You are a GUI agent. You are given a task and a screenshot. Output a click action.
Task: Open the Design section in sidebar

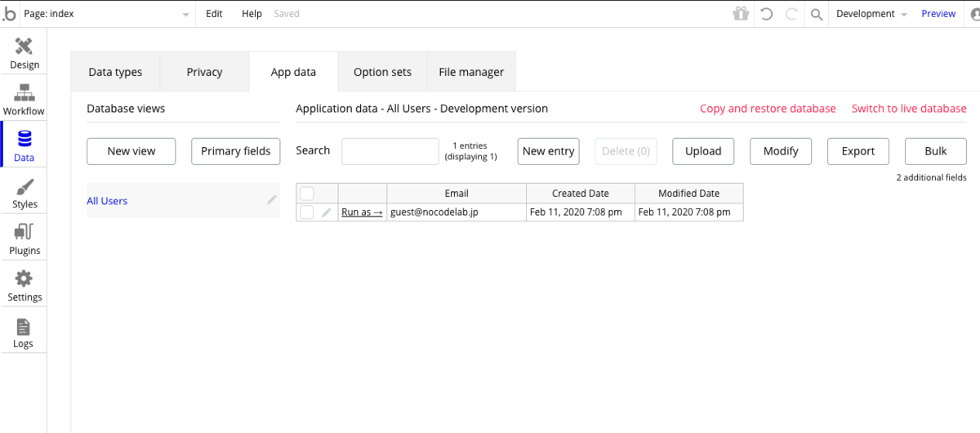(24, 53)
